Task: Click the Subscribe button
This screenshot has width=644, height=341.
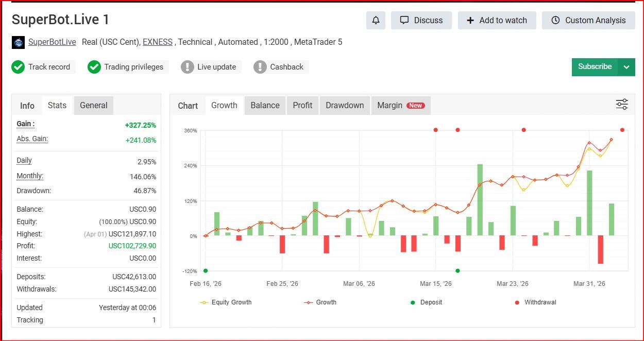Action: (x=595, y=66)
